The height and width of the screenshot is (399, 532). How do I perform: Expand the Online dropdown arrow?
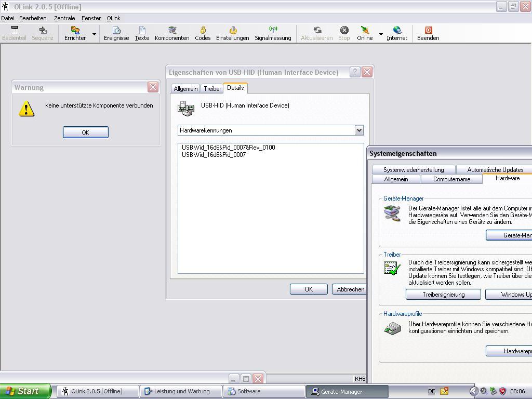click(x=381, y=34)
